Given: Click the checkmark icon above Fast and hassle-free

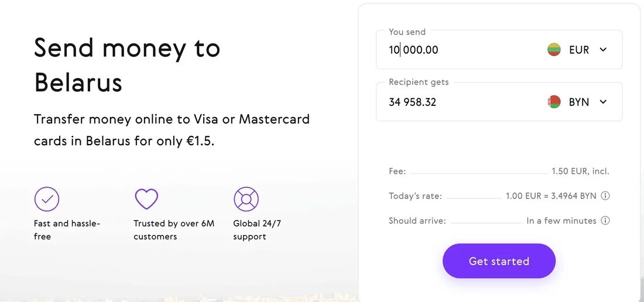Looking at the screenshot, I should (x=47, y=199).
